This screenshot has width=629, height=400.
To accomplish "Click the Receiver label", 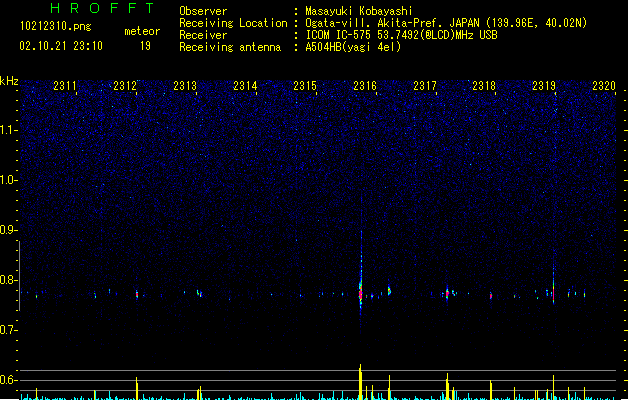I will click(x=203, y=35).
